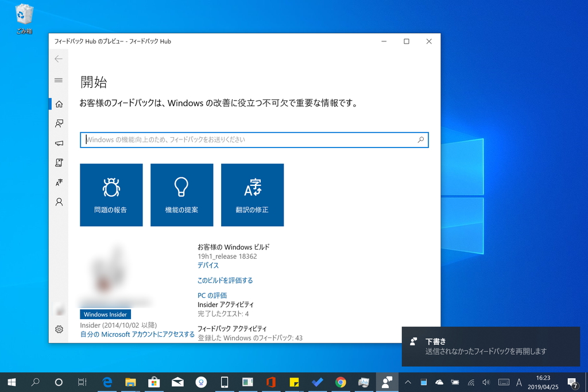Open the デバイス link
This screenshot has height=392, width=588.
click(208, 265)
